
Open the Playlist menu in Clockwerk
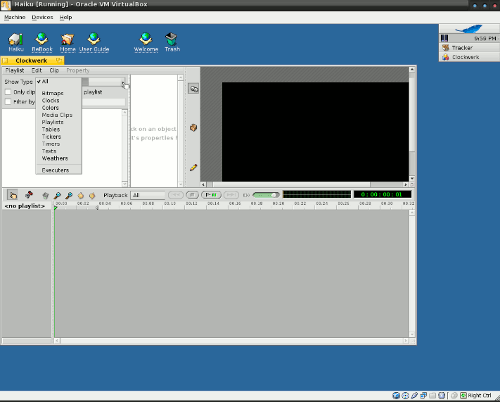15,70
